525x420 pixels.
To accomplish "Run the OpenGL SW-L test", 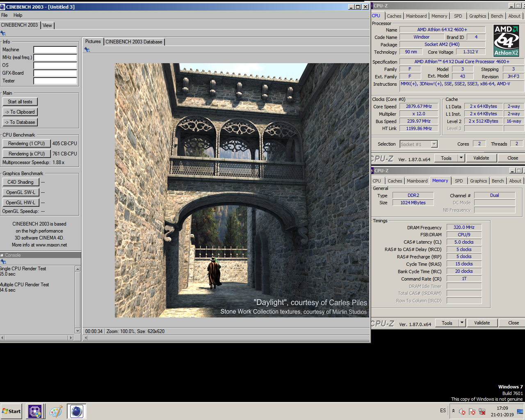I will 21,192.
